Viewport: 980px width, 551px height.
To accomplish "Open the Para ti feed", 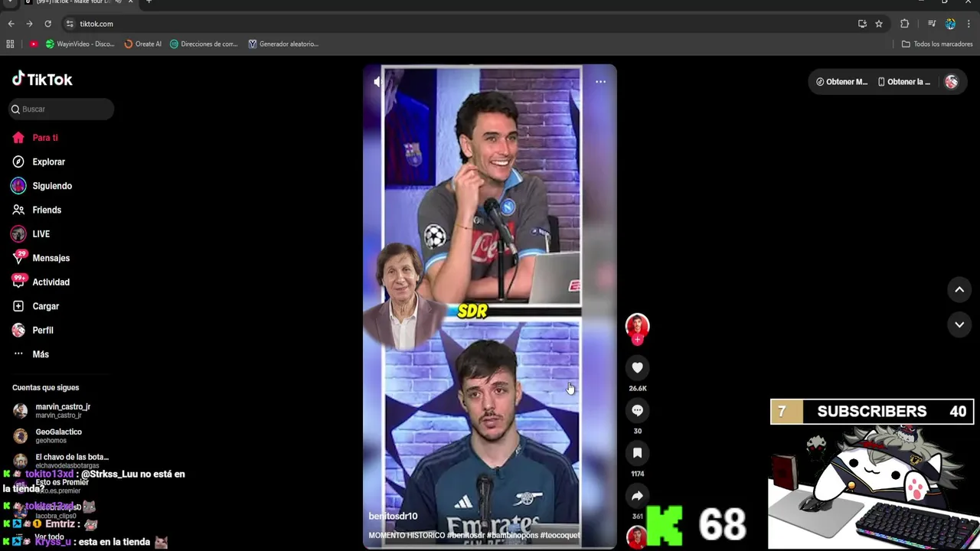I will tap(35, 138).
